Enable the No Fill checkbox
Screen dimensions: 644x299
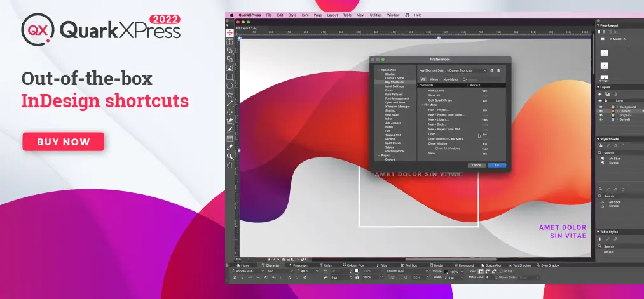(501, 271)
